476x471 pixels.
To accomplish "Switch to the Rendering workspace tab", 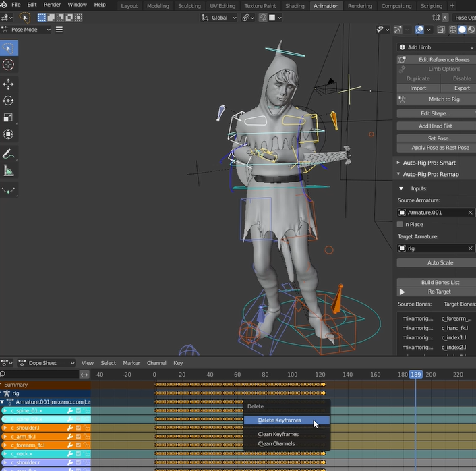I will 360,6.
